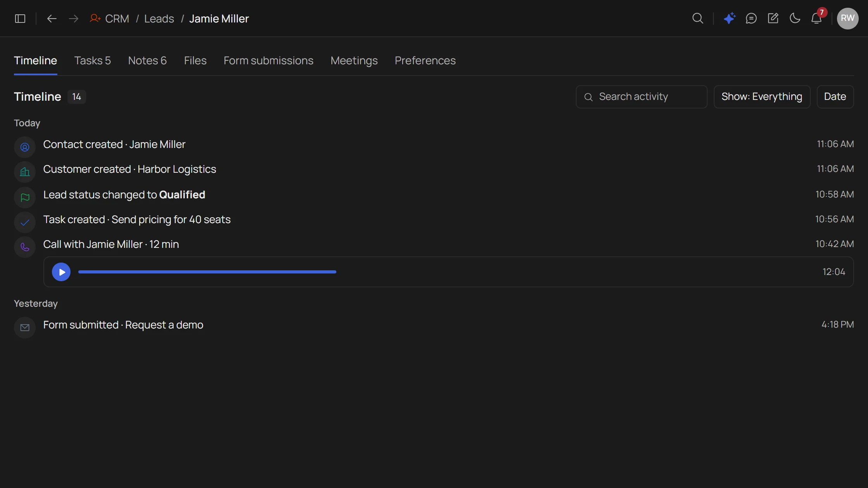Switch to the Timeline tab

click(36, 61)
